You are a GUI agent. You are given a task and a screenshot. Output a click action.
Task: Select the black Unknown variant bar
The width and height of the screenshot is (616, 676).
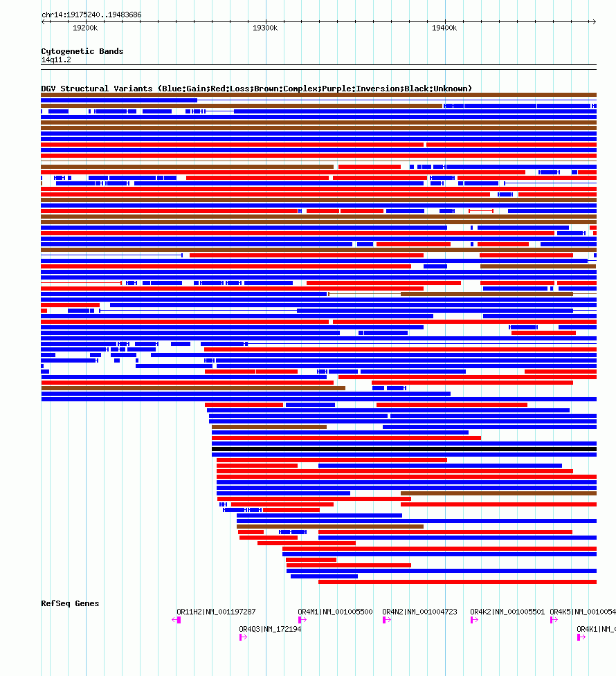pyautogui.click(x=404, y=449)
